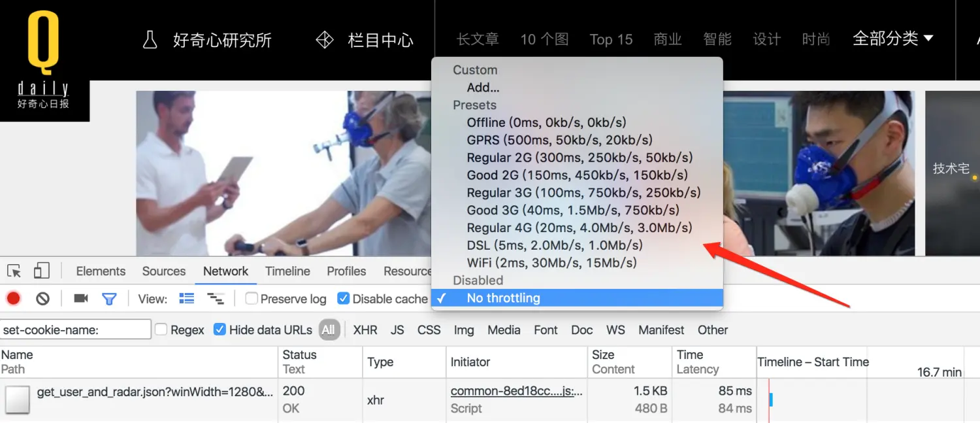Click the All filter button

tap(329, 330)
